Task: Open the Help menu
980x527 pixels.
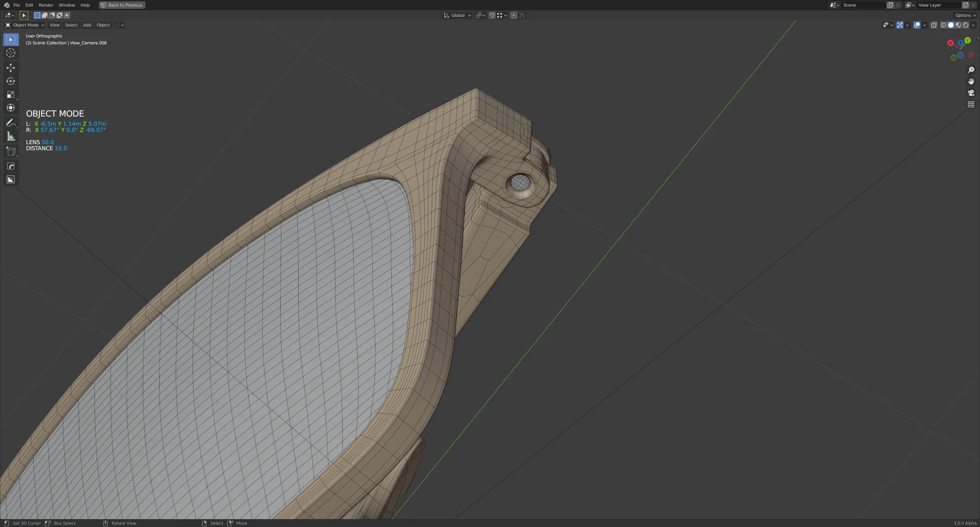Action: pos(85,5)
